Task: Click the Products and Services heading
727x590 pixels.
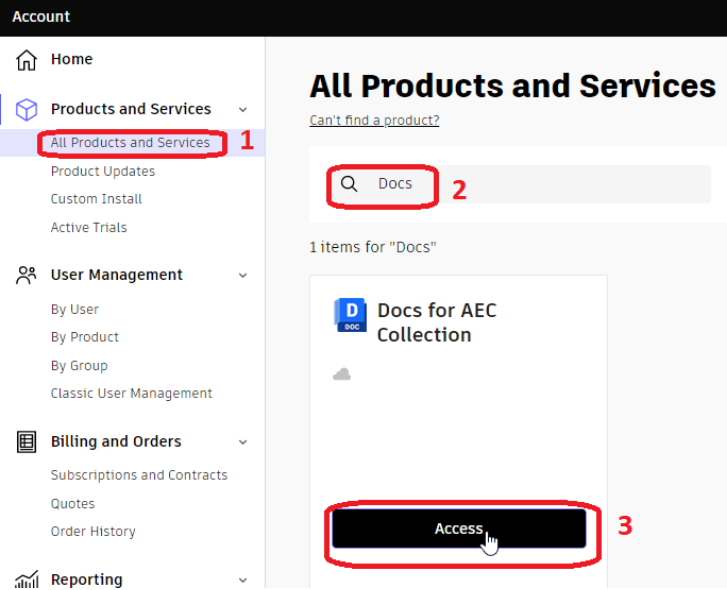Action: click(131, 109)
